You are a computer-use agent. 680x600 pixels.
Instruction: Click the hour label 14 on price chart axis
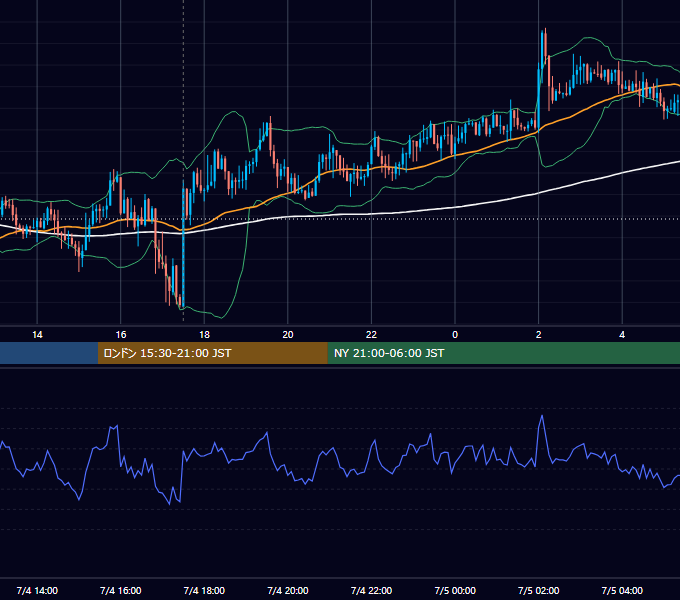tap(37, 335)
